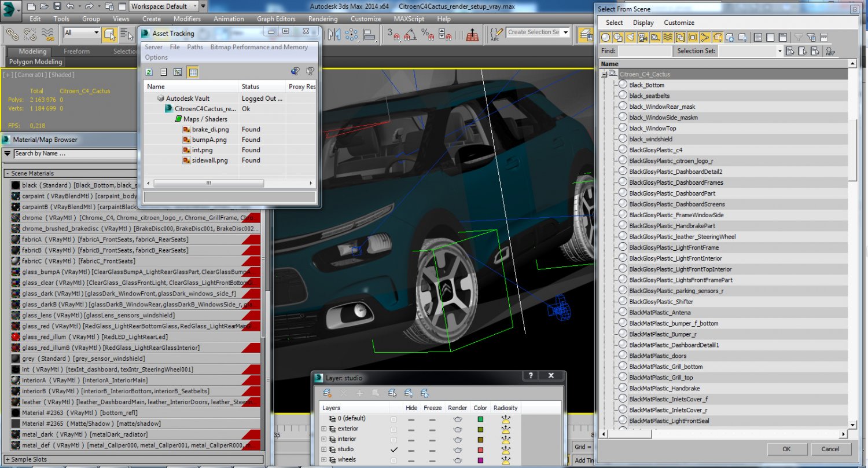The height and width of the screenshot is (468, 868).
Task: Toggle Render teapot for the interior layer
Action: tap(457, 440)
